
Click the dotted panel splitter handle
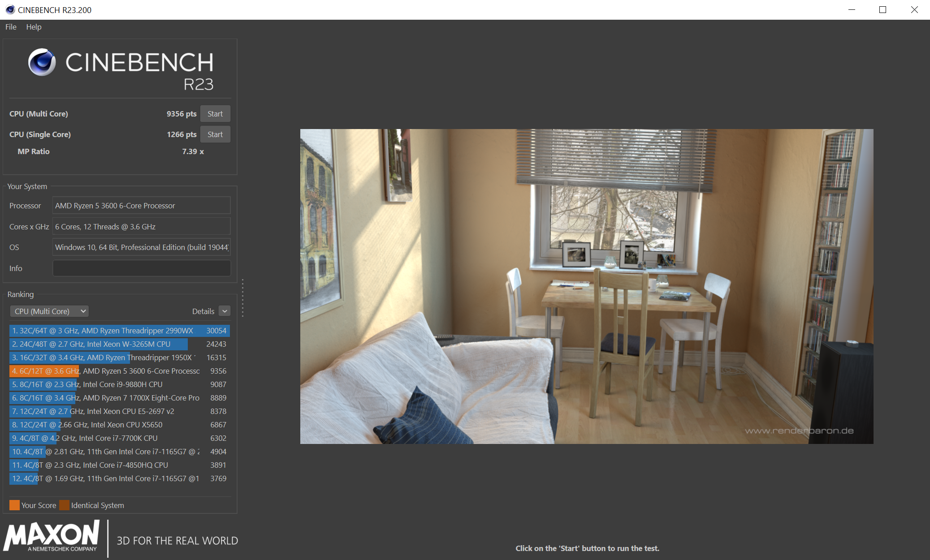tap(242, 298)
